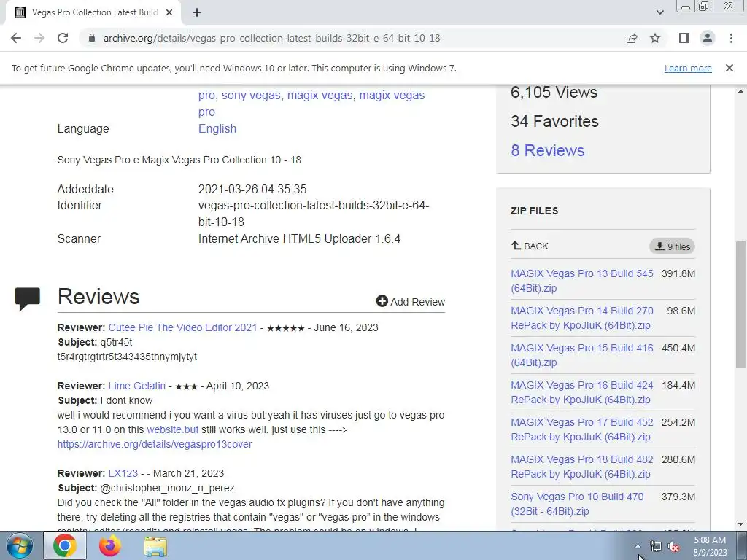The image size is (747, 560).
Task: Click the muted volume tray icon
Action: coord(673,547)
